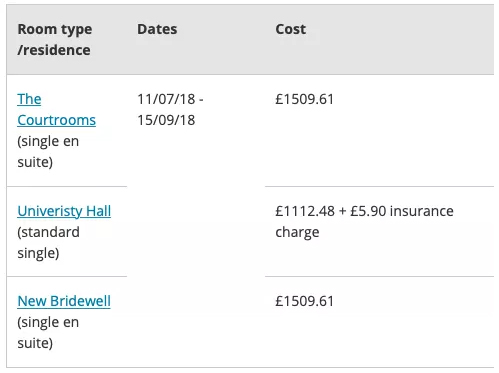Click the '/residence' header text
The height and width of the screenshot is (373, 499).
coord(54,50)
